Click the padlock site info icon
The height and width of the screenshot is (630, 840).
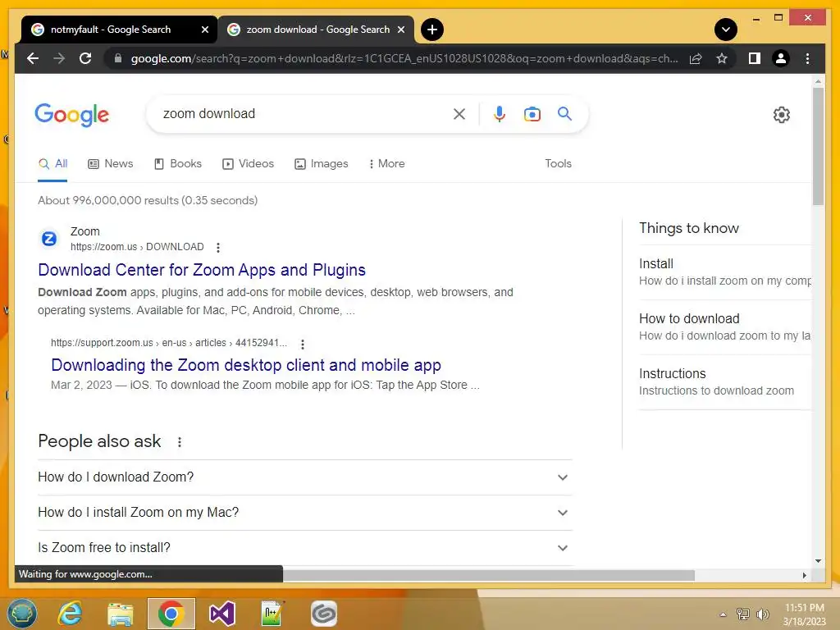(x=118, y=58)
